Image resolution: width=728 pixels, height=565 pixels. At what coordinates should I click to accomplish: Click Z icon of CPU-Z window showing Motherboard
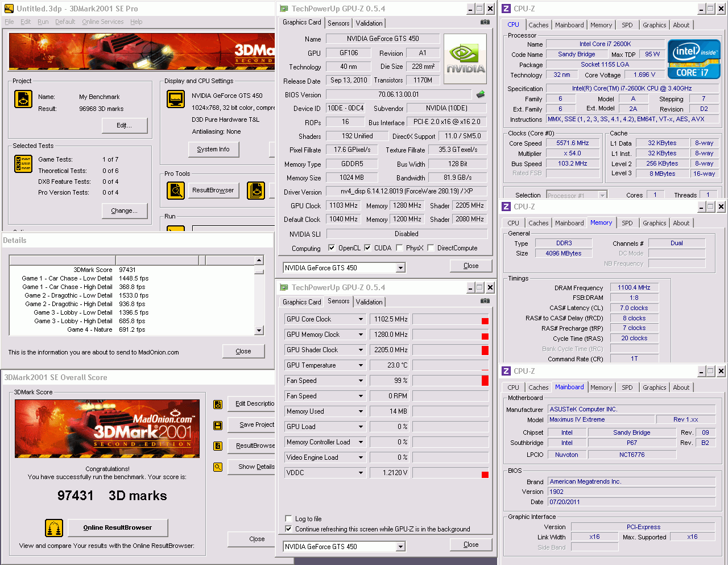tap(506, 371)
